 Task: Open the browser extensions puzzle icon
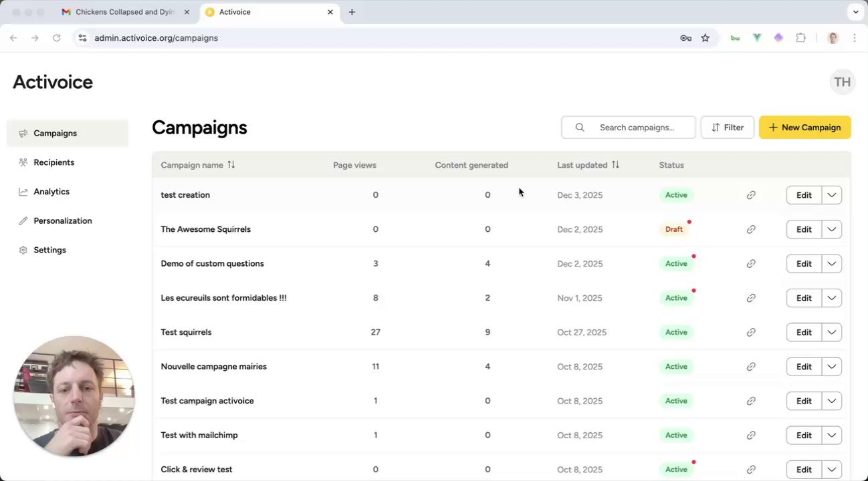800,38
